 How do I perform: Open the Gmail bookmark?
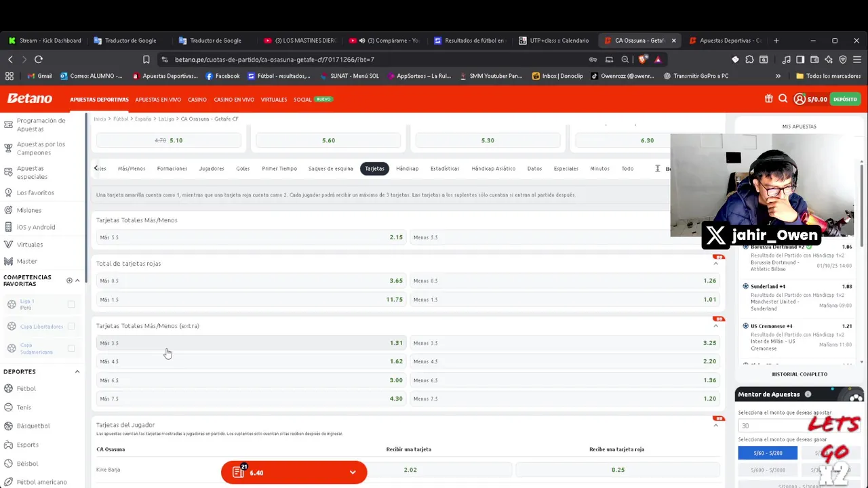pos(40,76)
